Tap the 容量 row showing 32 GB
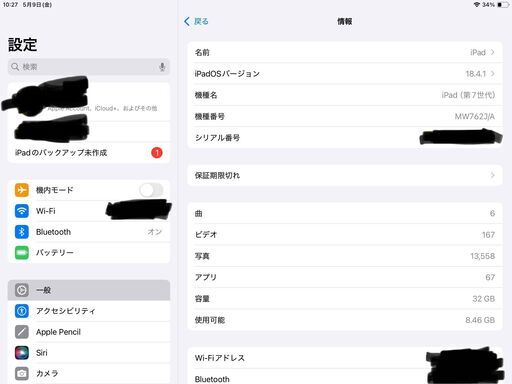 pyautogui.click(x=345, y=299)
